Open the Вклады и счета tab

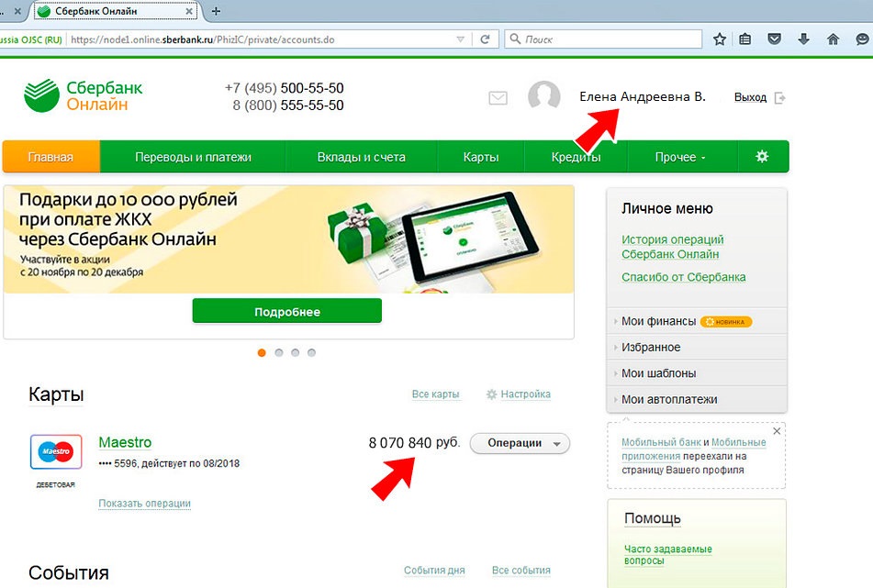(361, 157)
